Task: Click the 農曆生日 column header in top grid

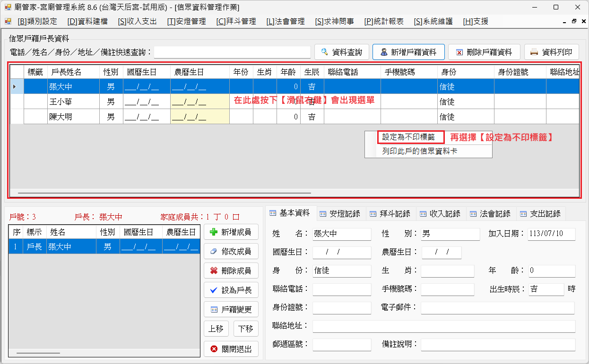Action: (x=200, y=72)
